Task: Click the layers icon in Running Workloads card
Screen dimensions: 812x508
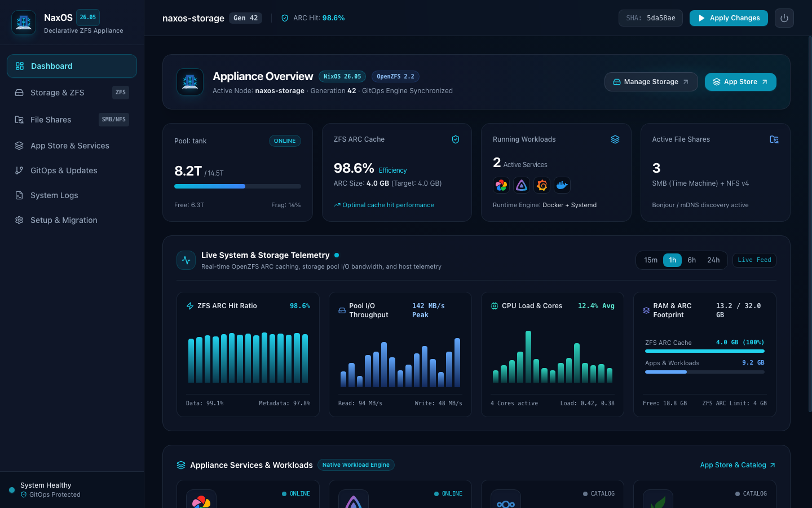Action: coord(615,139)
